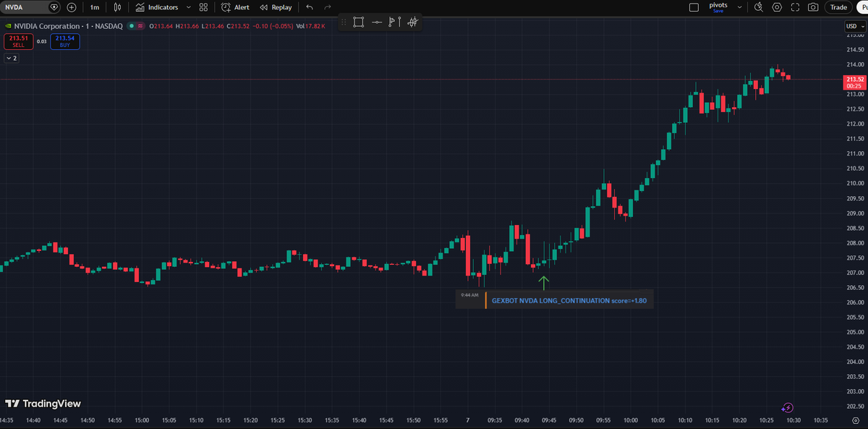868x429 pixels.
Task: Enter fullscreen mode
Action: [x=795, y=7]
